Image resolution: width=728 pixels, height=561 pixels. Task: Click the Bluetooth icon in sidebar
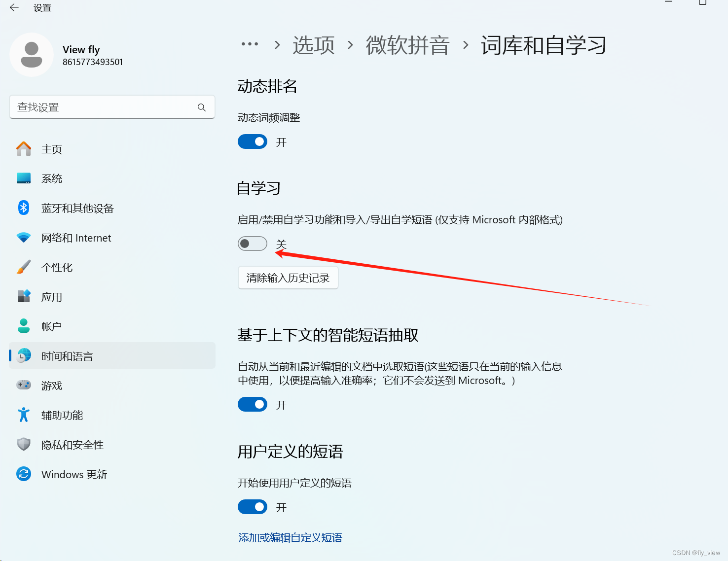pos(24,208)
